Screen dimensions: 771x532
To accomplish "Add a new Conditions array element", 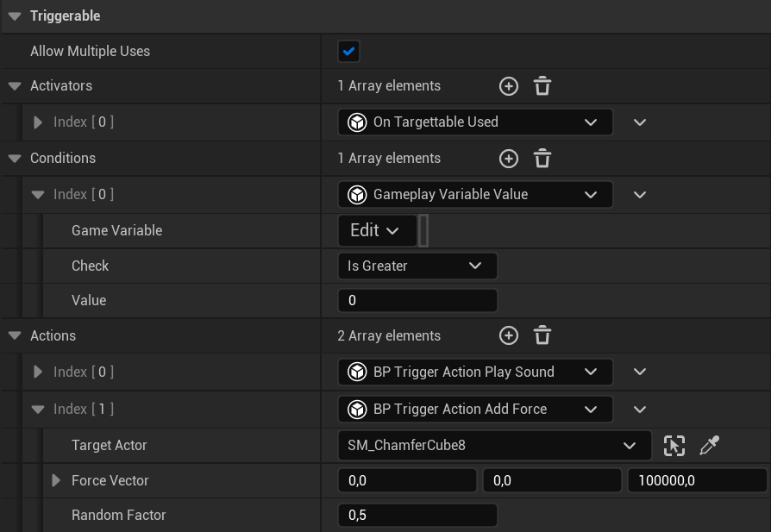I will tap(509, 159).
